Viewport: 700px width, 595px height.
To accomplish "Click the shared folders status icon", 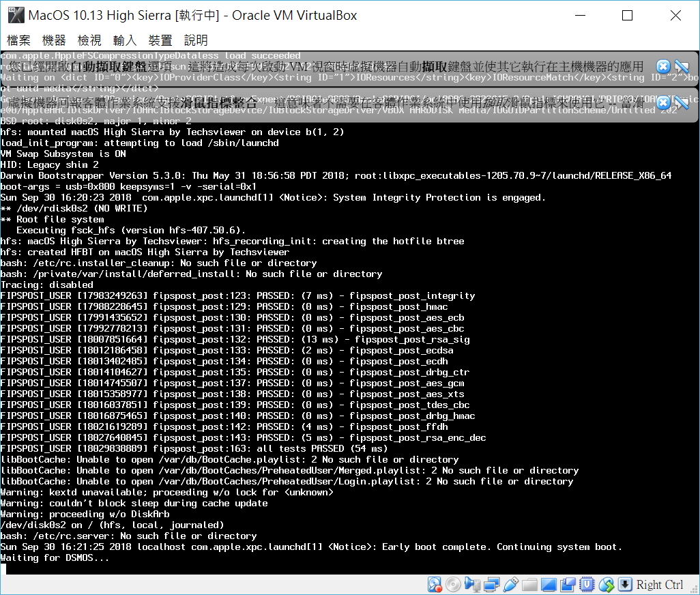I will (529, 584).
